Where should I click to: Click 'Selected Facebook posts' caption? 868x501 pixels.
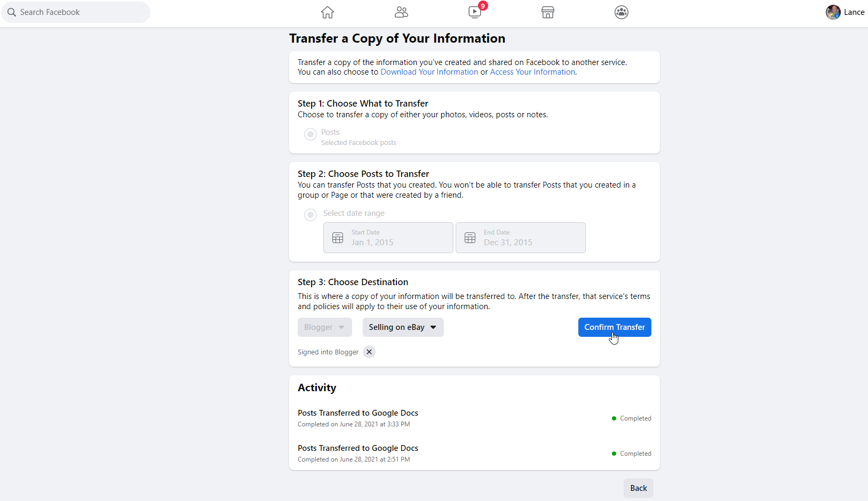[359, 143]
